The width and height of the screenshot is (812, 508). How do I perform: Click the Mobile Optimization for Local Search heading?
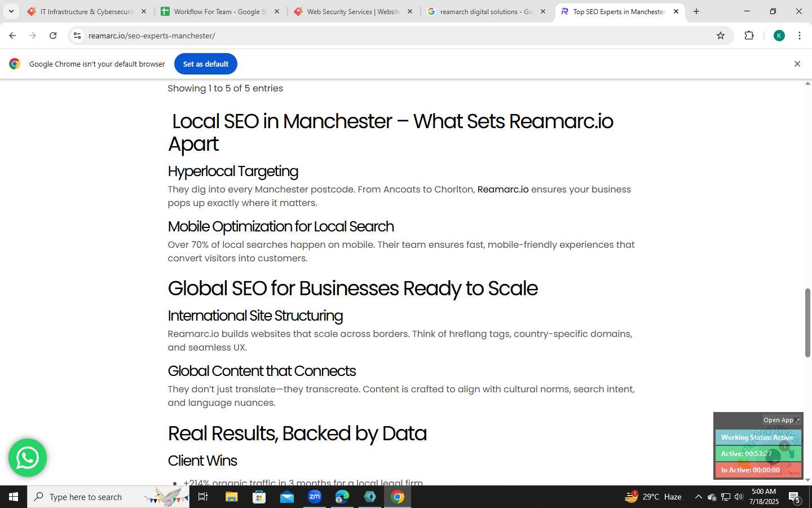point(281,226)
